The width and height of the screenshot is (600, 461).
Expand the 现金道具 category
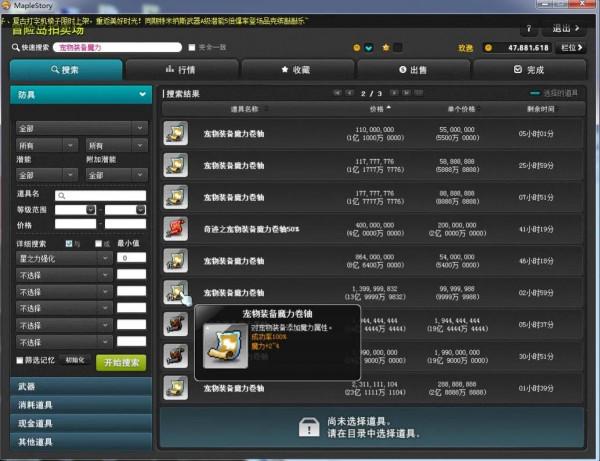coord(81,423)
